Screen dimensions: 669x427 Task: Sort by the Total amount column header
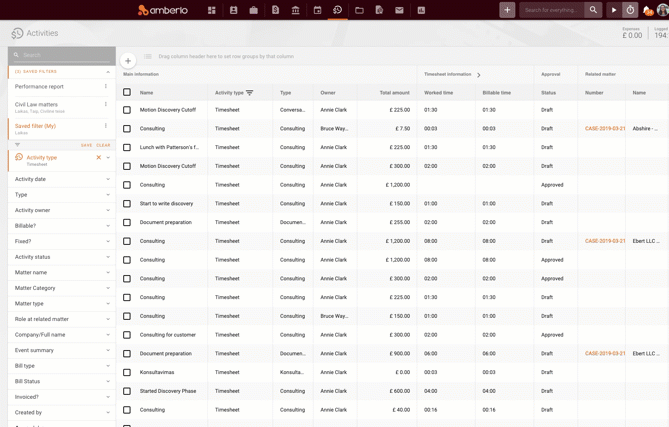tap(395, 93)
